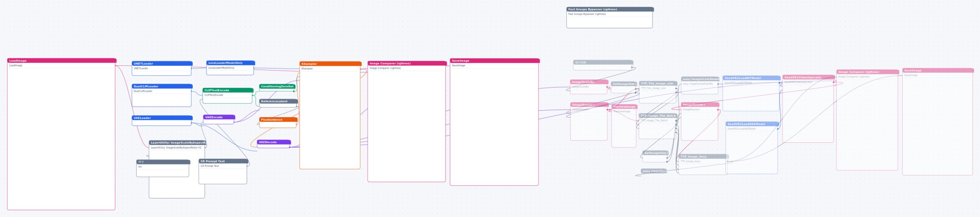Select the orange FluxGuidance node header
The image size is (980, 217).
tap(278, 120)
